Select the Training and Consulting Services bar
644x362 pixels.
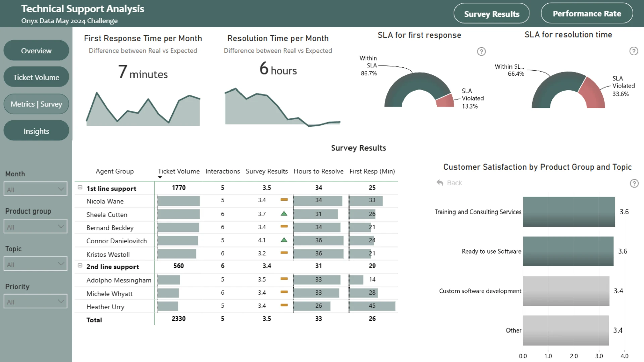click(569, 212)
